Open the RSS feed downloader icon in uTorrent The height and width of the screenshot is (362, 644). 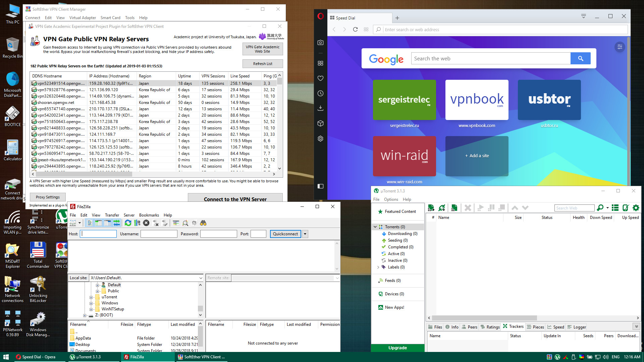pyautogui.click(x=615, y=208)
